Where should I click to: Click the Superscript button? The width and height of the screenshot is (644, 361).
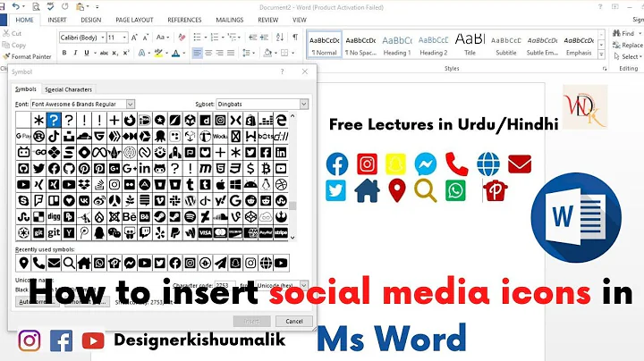[126, 53]
